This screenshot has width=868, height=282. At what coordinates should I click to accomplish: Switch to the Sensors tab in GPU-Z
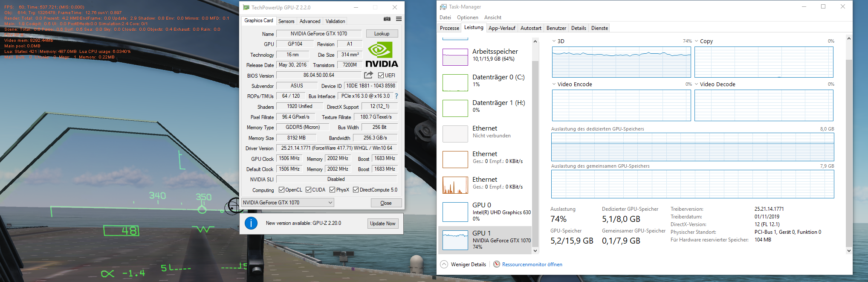tap(286, 21)
